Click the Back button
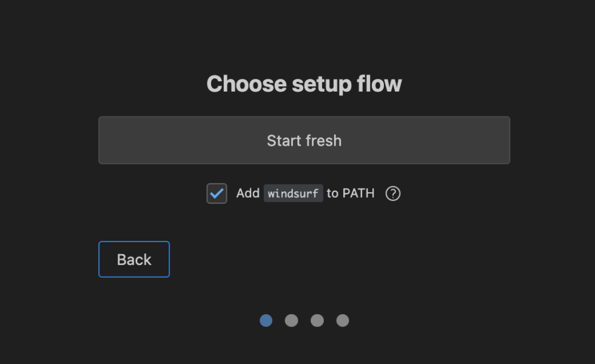 (134, 259)
